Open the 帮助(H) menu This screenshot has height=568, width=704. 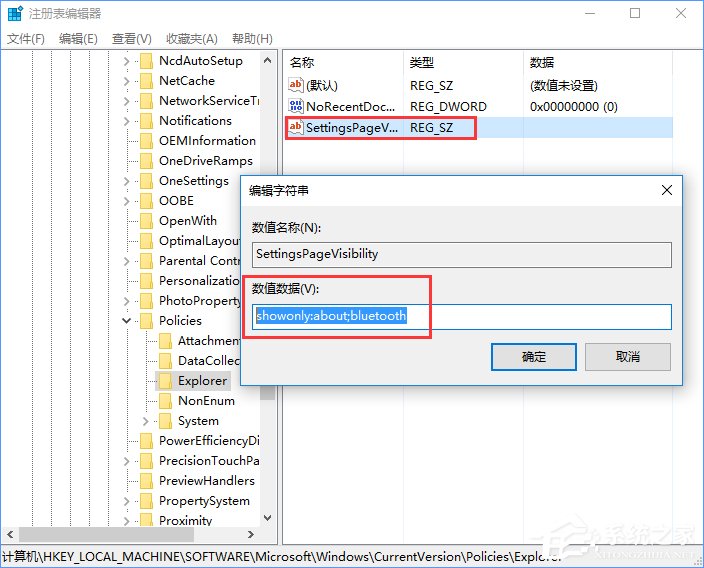pos(252,39)
